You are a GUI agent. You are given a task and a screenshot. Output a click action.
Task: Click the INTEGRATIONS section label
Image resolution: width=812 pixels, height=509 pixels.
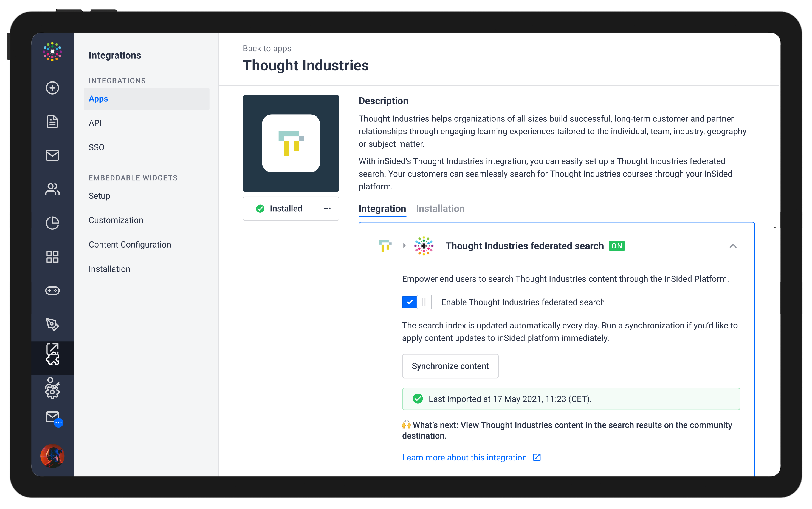117,81
